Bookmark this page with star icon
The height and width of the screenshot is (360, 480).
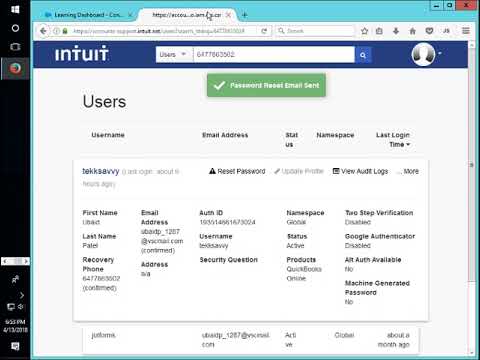364,31
